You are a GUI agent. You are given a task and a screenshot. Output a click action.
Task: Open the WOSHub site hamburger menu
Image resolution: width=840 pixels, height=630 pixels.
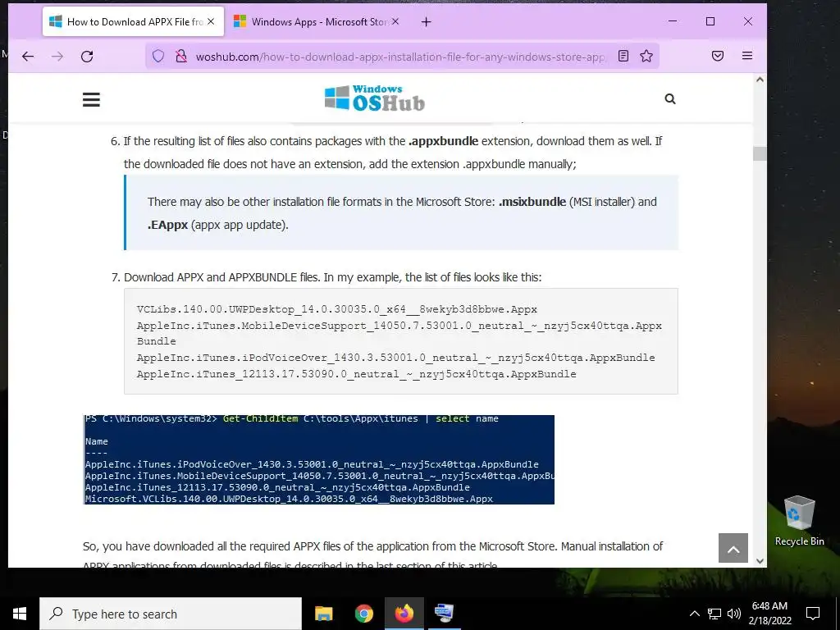tap(91, 99)
